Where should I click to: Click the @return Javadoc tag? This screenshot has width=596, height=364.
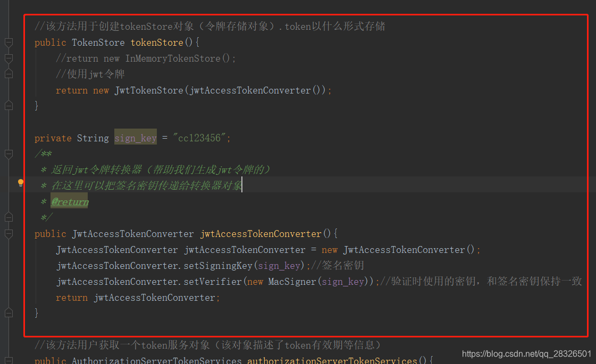coord(70,202)
